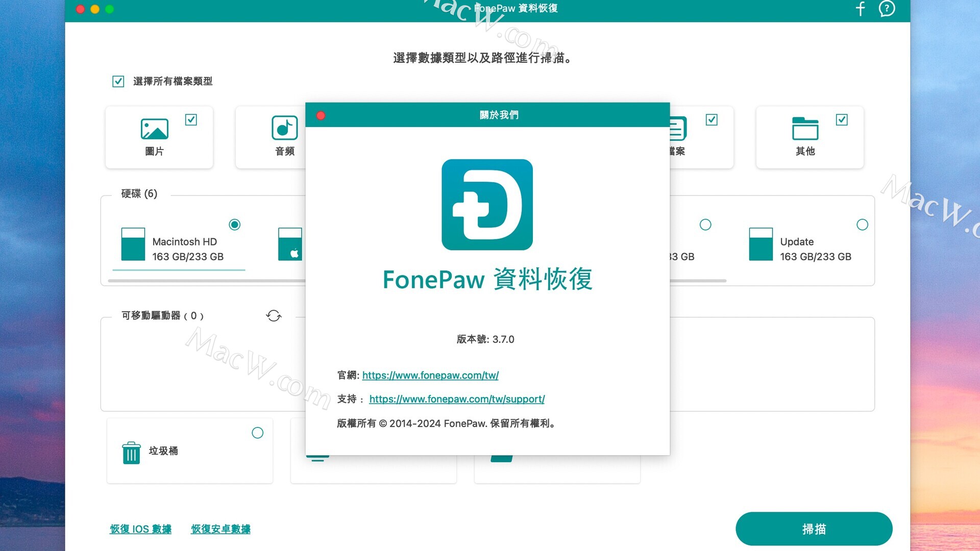Uncheck the 檔案 document type checkbox

click(x=712, y=120)
